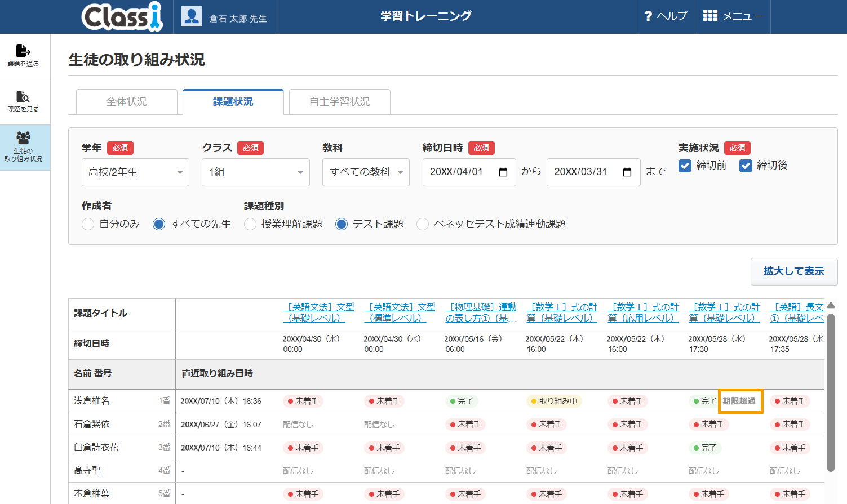Open ［数学Ⅰ］式の計算（基礎レベル）link due 05/22
Viewport: 847px width, 504px height.
562,313
